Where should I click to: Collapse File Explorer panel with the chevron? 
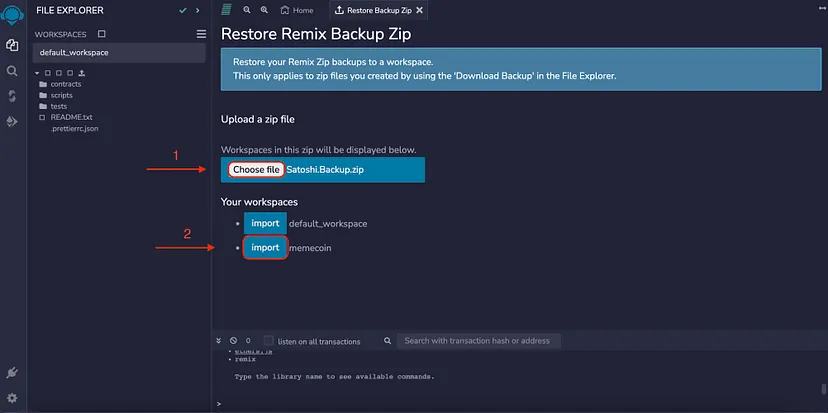pos(197,11)
